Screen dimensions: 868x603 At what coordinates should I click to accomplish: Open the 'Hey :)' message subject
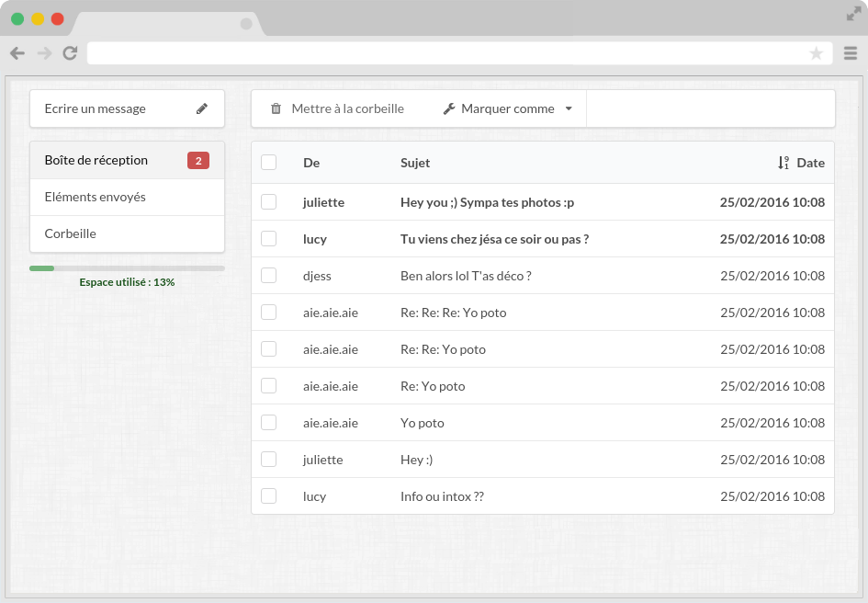click(x=416, y=460)
